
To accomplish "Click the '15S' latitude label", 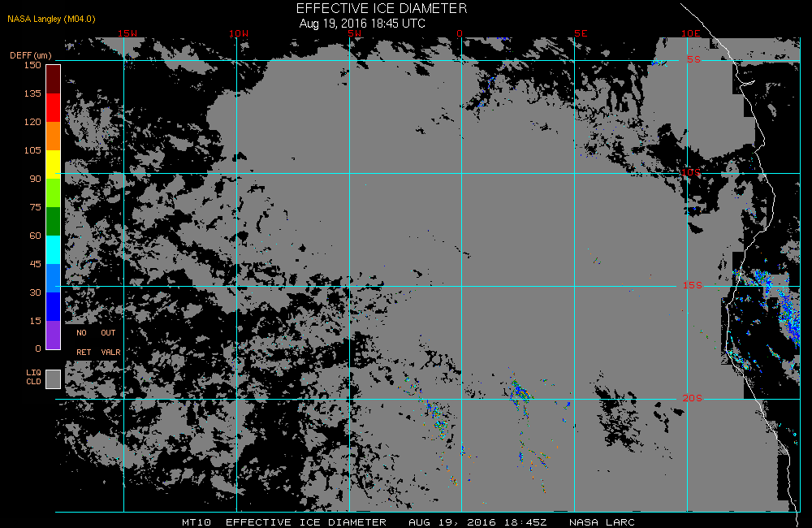I will 693,285.
